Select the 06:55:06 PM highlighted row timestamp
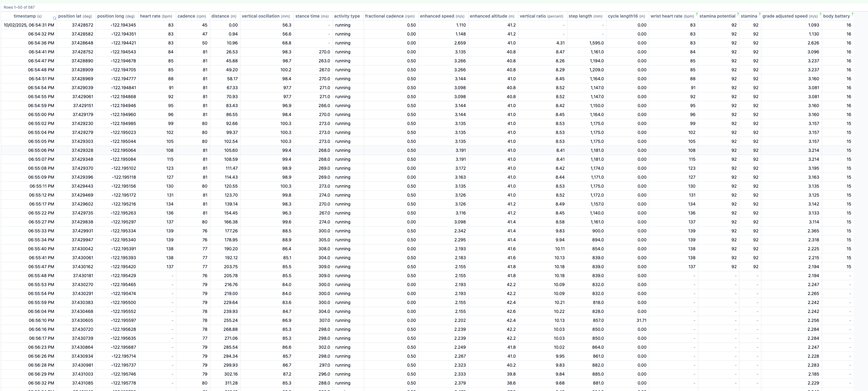The height and width of the screenshot is (391, 868). (x=41, y=151)
